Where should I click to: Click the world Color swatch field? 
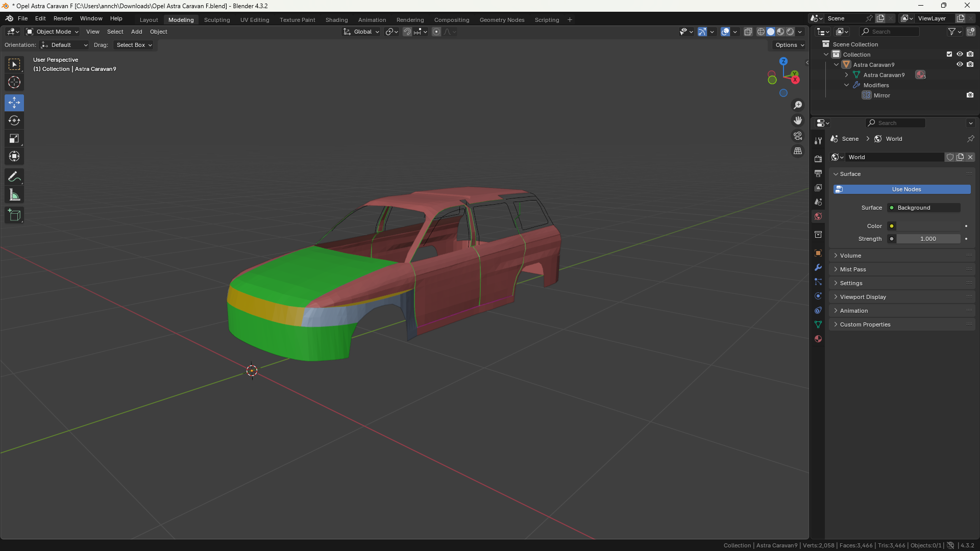928,226
